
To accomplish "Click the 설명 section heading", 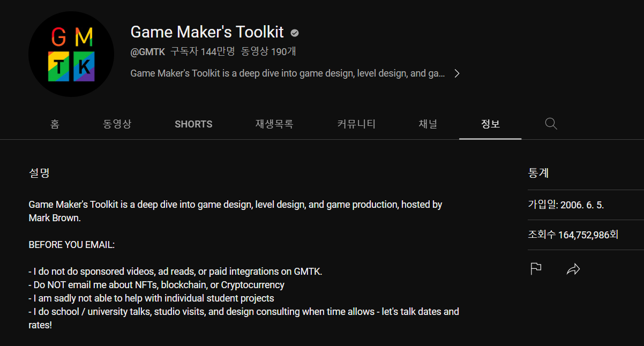I will [x=39, y=173].
